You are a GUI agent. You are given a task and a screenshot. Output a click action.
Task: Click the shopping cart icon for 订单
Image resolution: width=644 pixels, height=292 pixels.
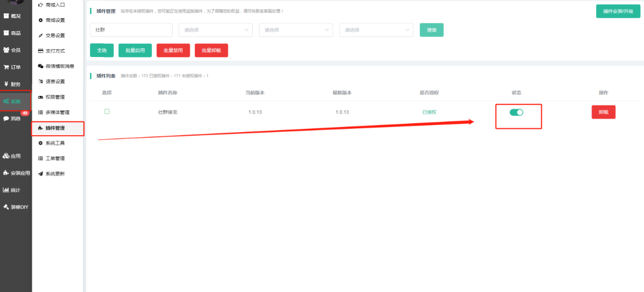pos(6,67)
